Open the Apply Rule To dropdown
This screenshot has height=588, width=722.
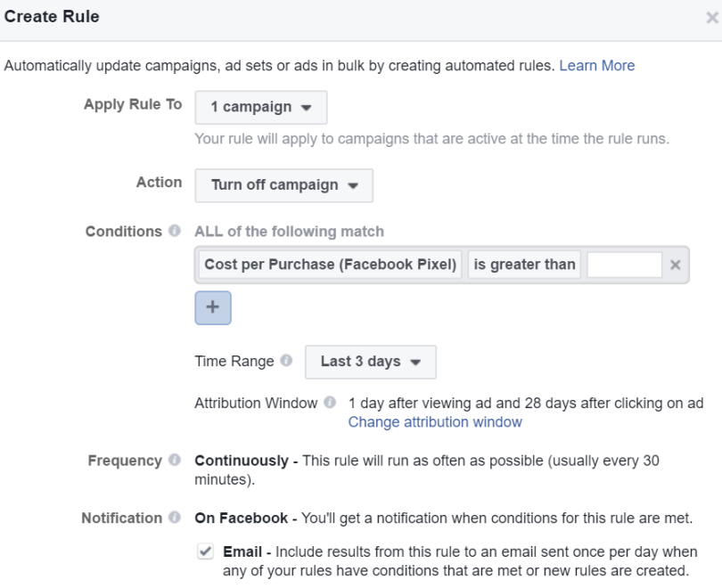260,107
